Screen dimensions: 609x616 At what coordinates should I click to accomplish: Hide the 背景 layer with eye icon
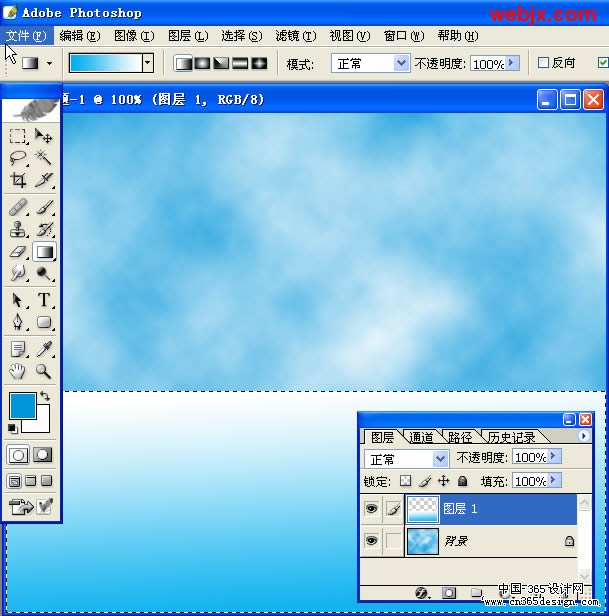click(x=371, y=541)
